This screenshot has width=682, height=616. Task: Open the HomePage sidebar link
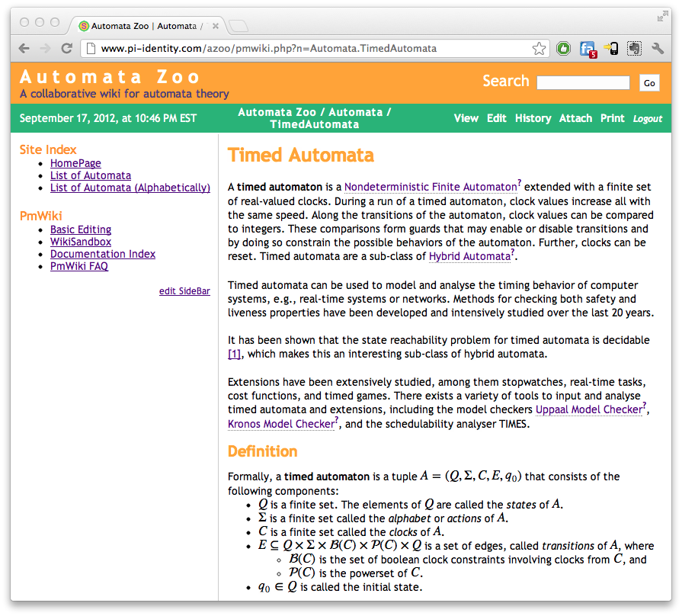coord(75,163)
